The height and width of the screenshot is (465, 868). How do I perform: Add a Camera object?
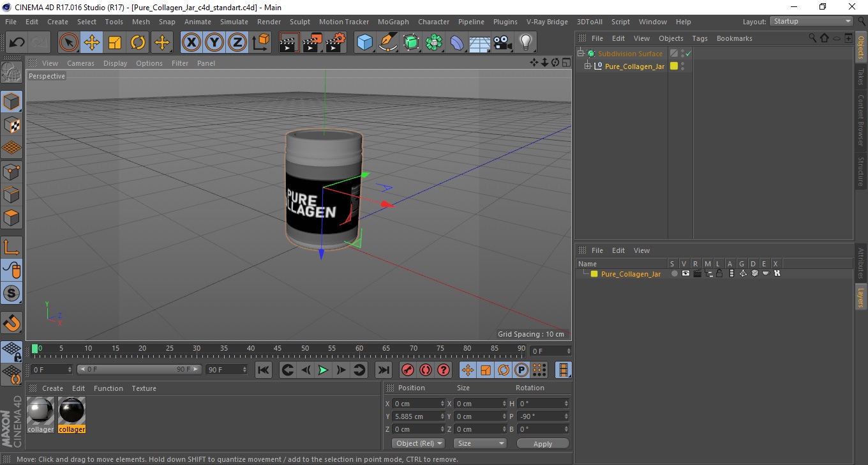[x=502, y=43]
